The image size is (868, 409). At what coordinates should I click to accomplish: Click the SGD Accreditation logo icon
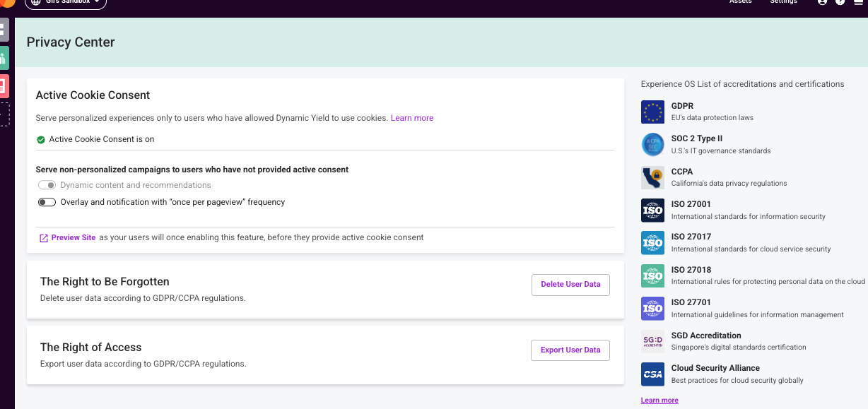click(652, 342)
